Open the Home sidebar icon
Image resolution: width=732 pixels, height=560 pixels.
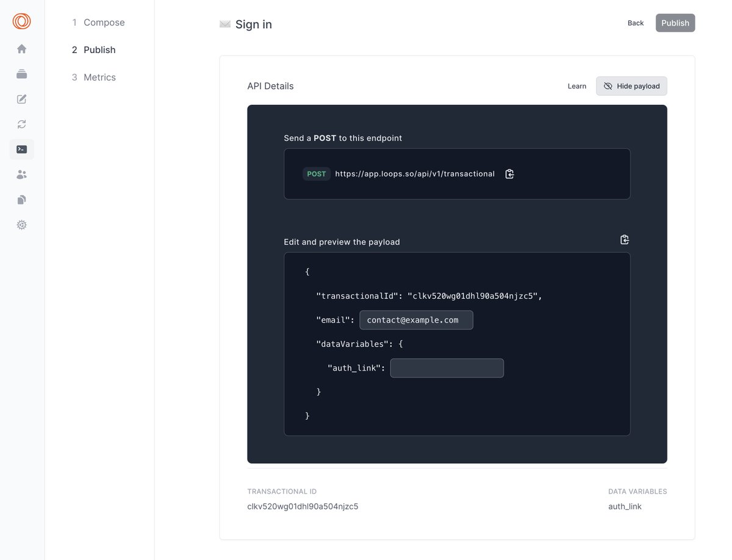[21, 49]
